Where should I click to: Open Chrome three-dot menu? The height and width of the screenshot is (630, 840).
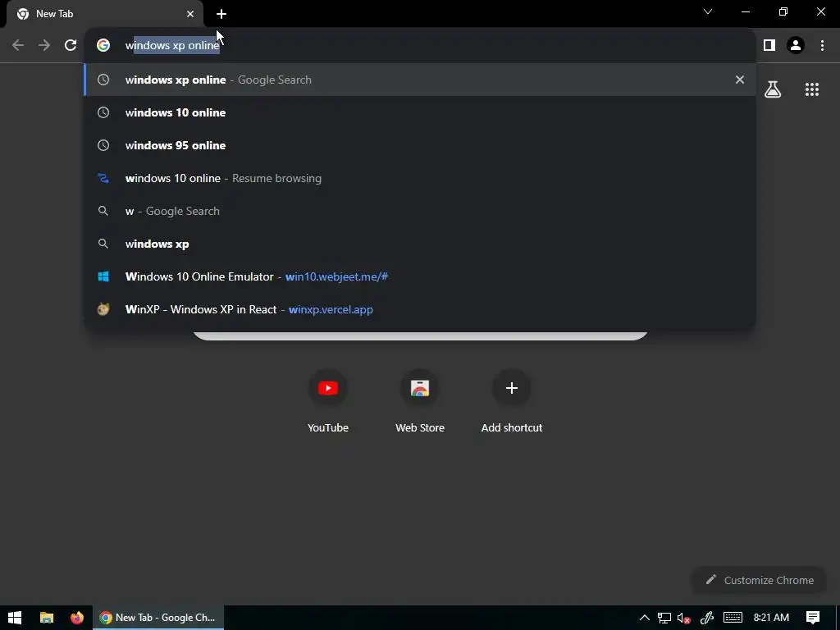(x=822, y=45)
